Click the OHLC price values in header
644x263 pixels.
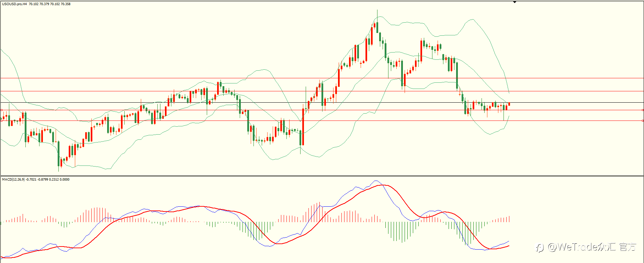[x=50, y=4]
